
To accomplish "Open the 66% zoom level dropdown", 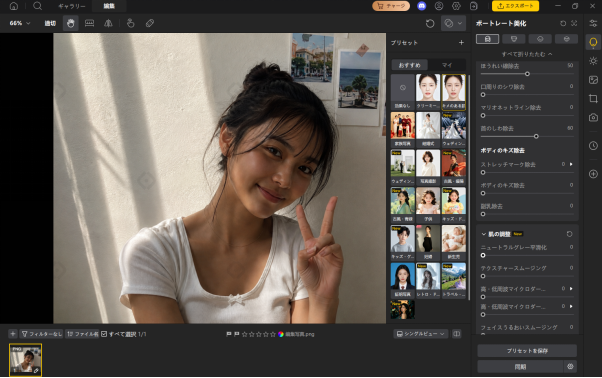I will tap(20, 23).
